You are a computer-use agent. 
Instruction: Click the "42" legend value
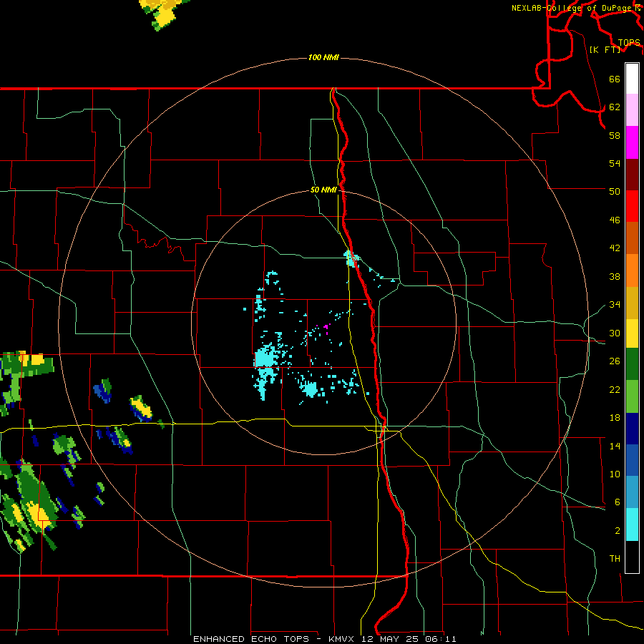coord(615,248)
